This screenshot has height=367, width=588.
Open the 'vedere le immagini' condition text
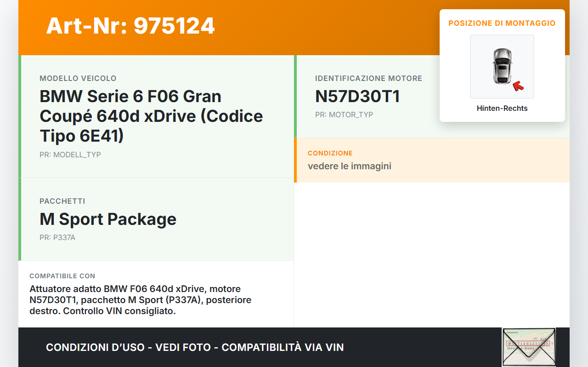click(x=350, y=166)
